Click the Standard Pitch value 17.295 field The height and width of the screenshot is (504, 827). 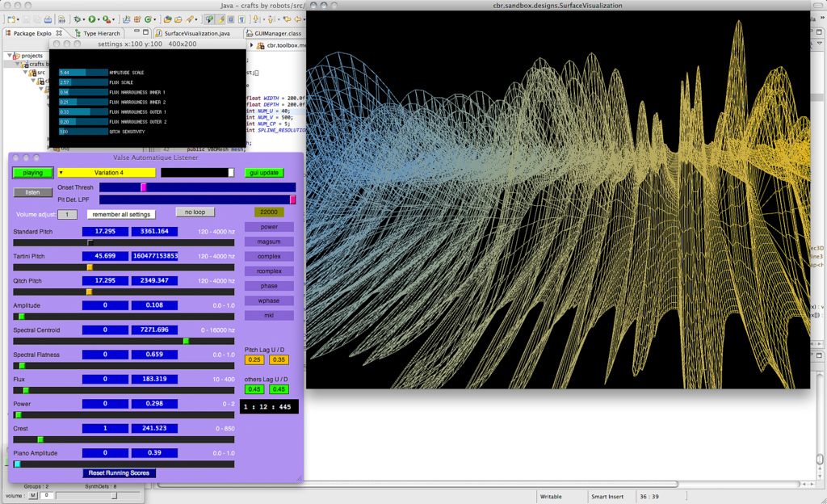point(105,232)
